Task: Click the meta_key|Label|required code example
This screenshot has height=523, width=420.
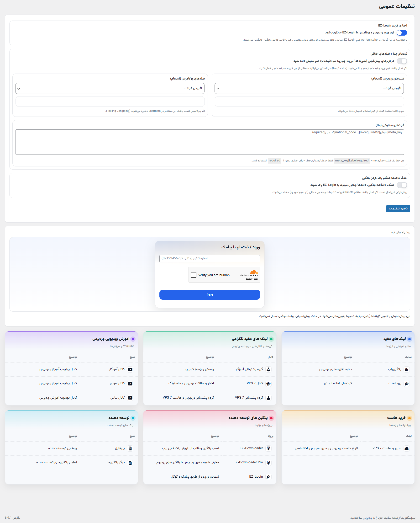Action: [x=352, y=160]
